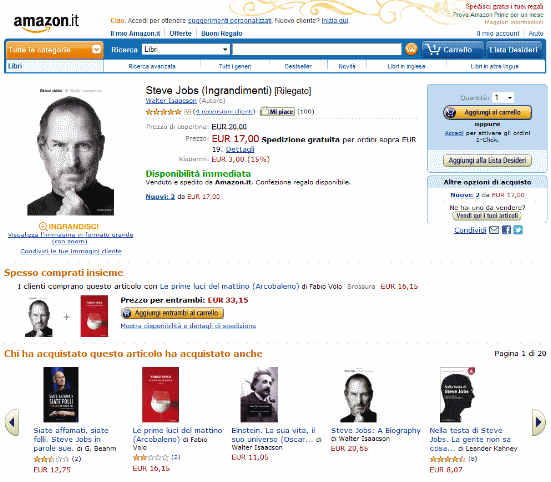Open the Ricerca avanzata tab

pos(152,66)
